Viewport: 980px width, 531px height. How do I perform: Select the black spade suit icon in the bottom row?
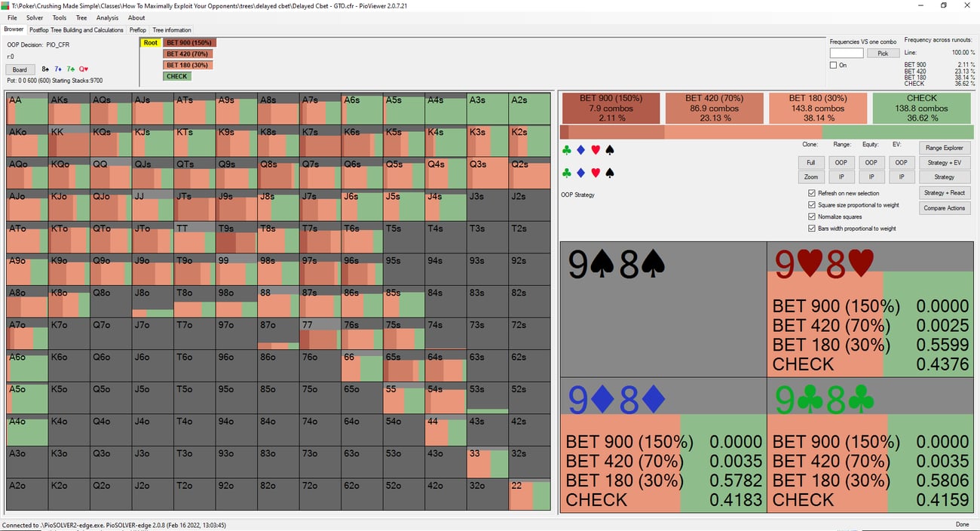click(x=610, y=173)
